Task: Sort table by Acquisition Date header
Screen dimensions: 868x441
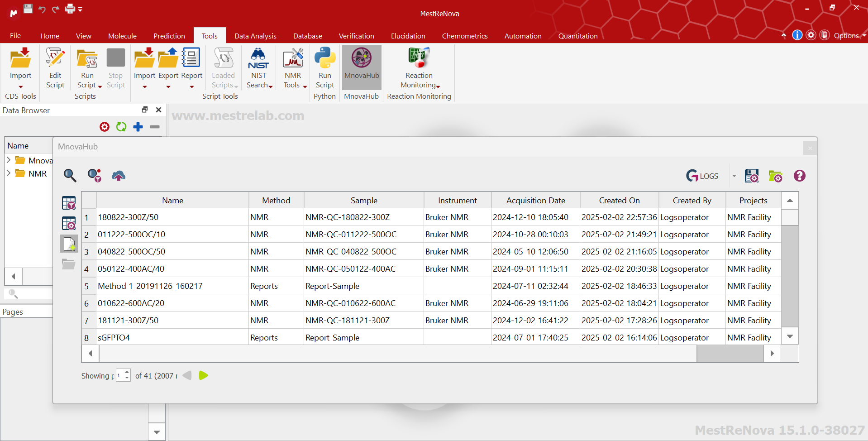Action: pos(536,200)
